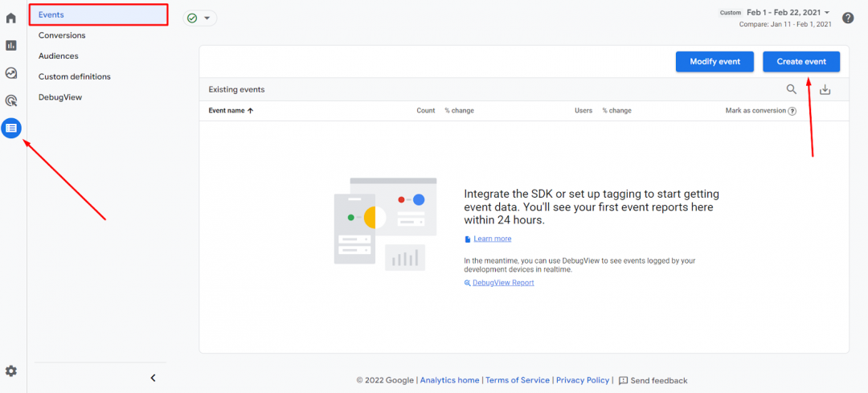Image resolution: width=868 pixels, height=393 pixels.
Task: Open the Conversions menu item
Action: [62, 35]
